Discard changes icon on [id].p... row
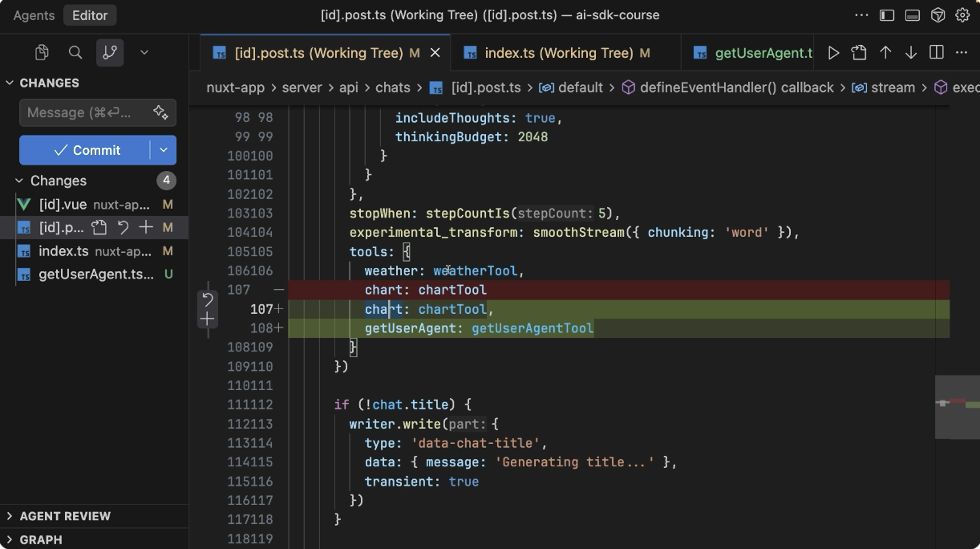The image size is (980, 549). coord(123,228)
